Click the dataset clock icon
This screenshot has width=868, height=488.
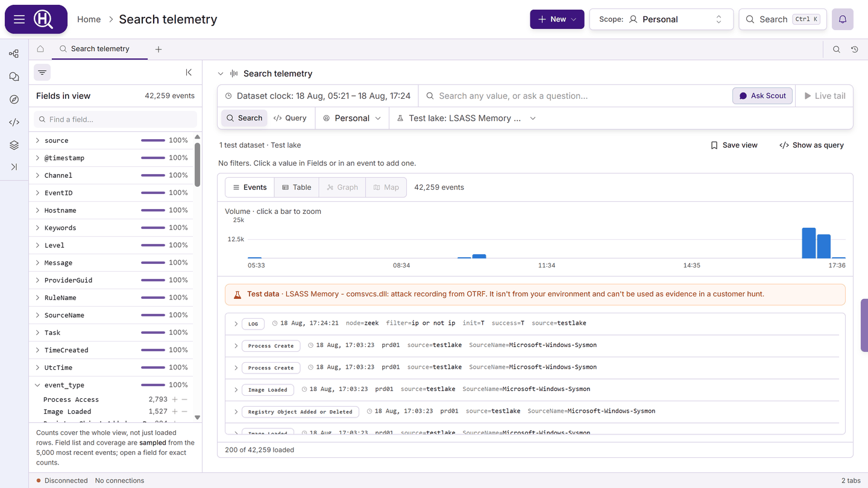coord(228,96)
